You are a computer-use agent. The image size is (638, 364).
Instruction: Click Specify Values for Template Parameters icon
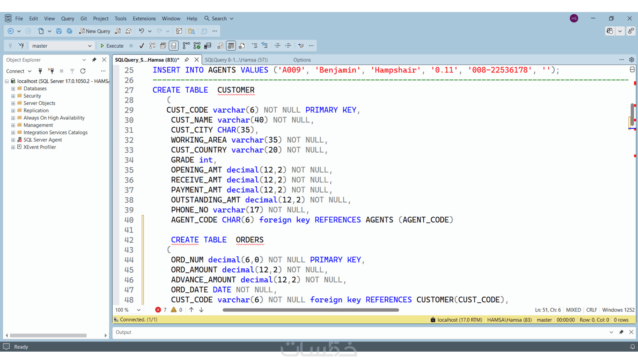(301, 46)
